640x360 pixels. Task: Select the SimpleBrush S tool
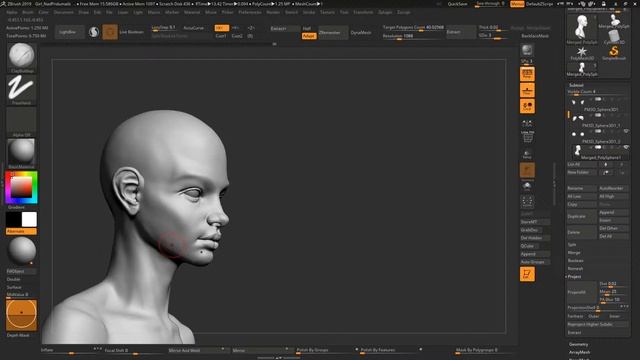coord(613,52)
